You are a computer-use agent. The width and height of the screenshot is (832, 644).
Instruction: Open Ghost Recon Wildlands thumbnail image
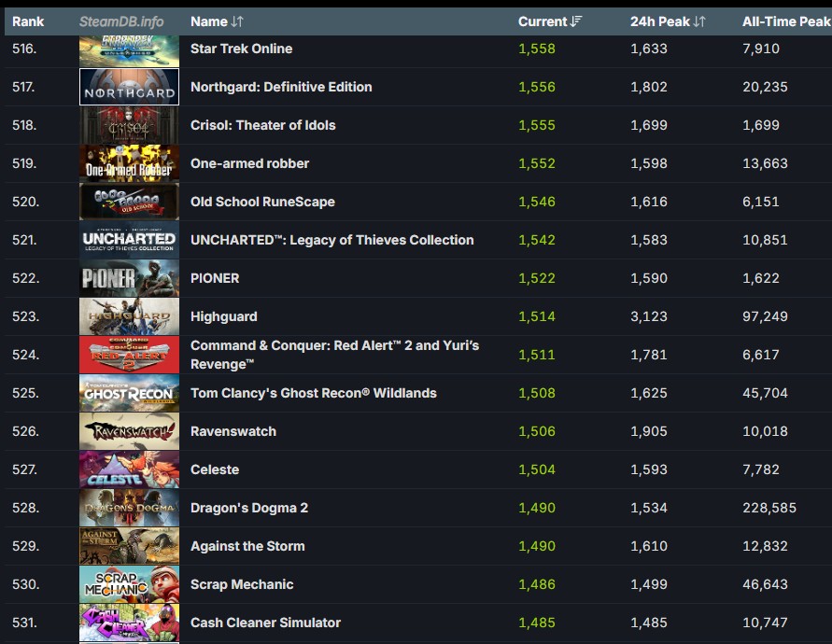click(129, 393)
